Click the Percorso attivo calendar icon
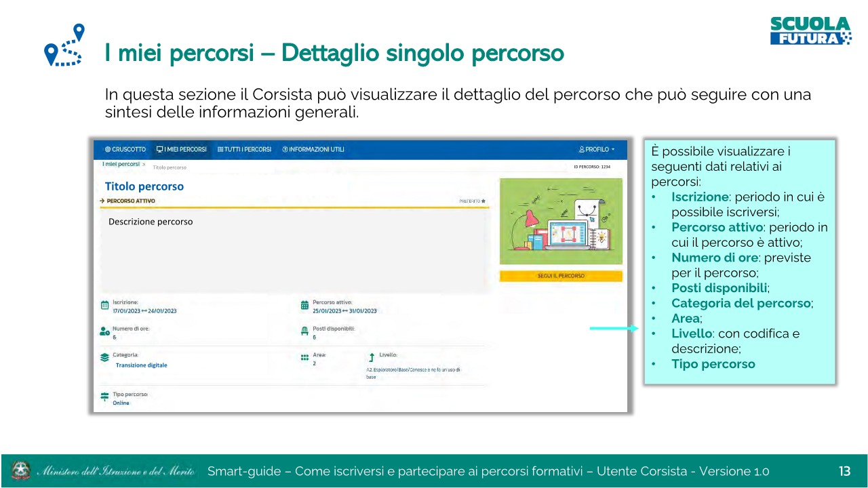 pyautogui.click(x=304, y=306)
